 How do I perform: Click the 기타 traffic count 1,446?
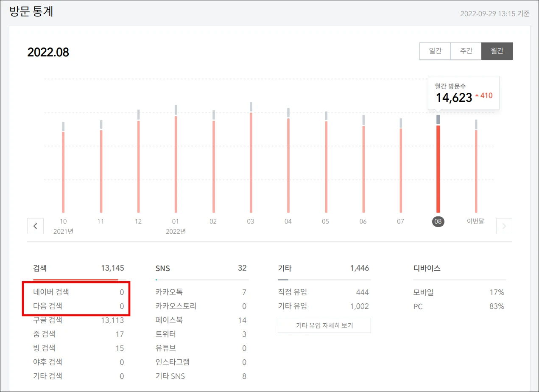click(x=361, y=268)
